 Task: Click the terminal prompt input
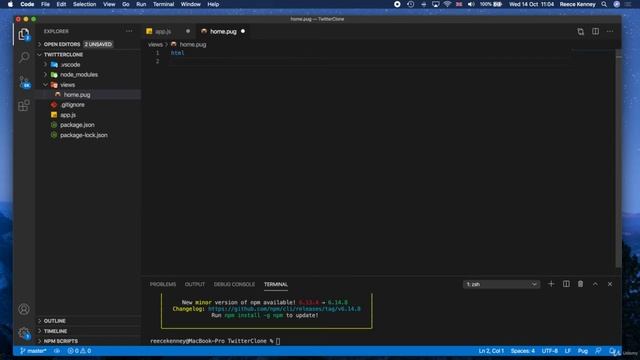coord(278,341)
